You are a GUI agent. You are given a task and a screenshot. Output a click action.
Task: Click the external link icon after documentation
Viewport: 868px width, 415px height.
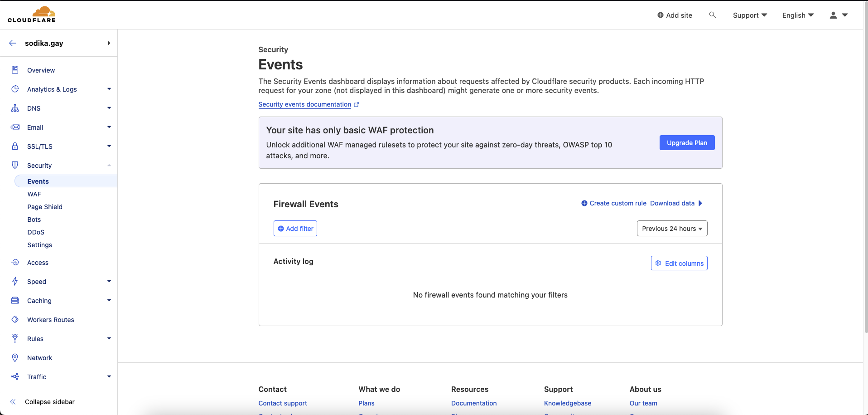pyautogui.click(x=357, y=104)
